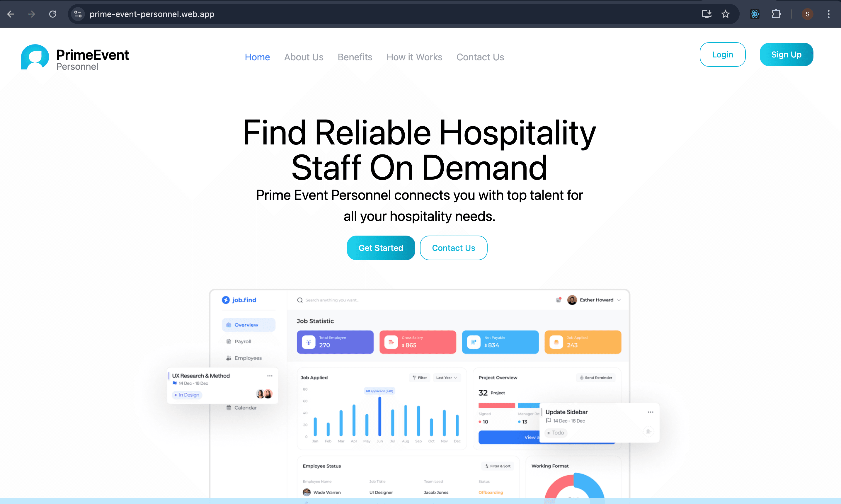Open the Extensions puzzle-piece menu
Image resolution: width=841 pixels, height=504 pixels.
pos(776,14)
